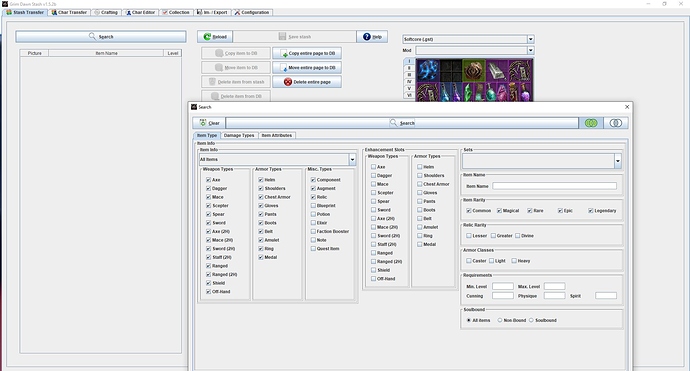Image resolution: width=690 pixels, height=371 pixels.
Task: Enable the Blueprint misc type checkbox
Action: pyautogui.click(x=313, y=206)
